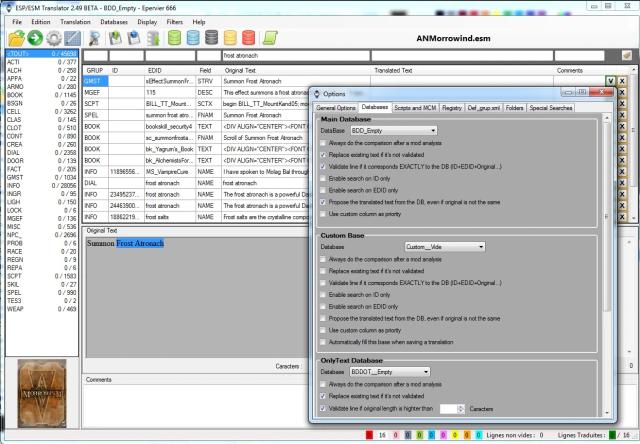
Task: Toggle 'Validate line if original length' checkbox
Action: tap(323, 408)
